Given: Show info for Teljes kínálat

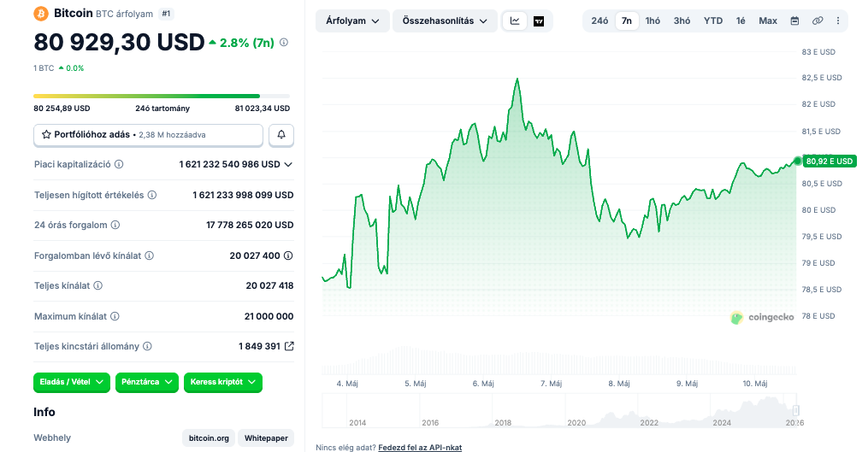Looking at the screenshot, I should pyautogui.click(x=98, y=285).
